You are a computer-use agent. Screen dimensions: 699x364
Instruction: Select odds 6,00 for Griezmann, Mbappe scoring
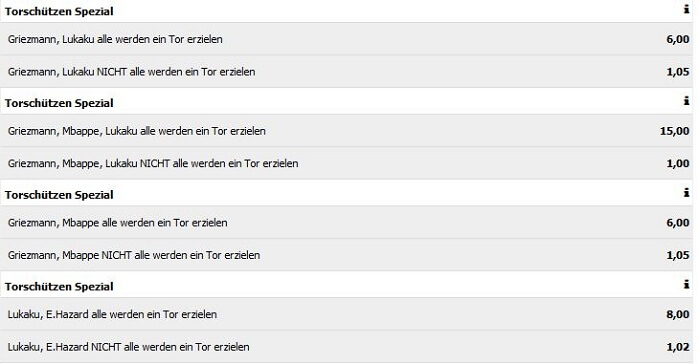678,223
